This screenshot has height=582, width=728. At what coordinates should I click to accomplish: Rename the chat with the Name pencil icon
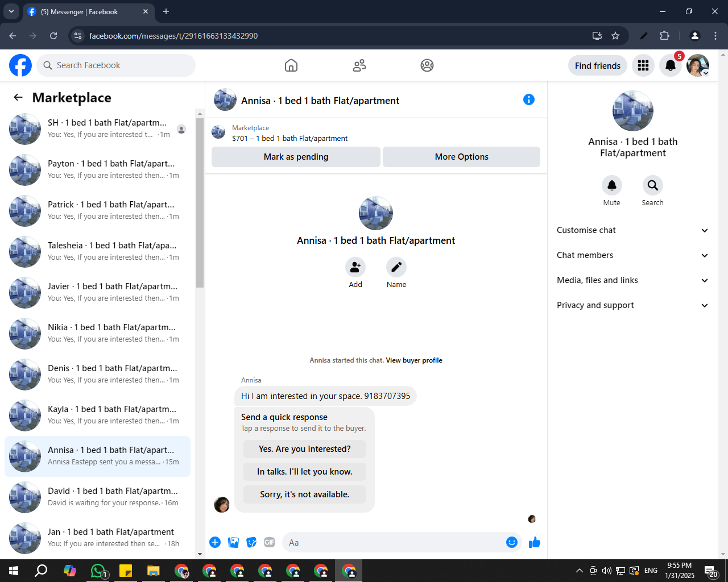pyautogui.click(x=396, y=267)
